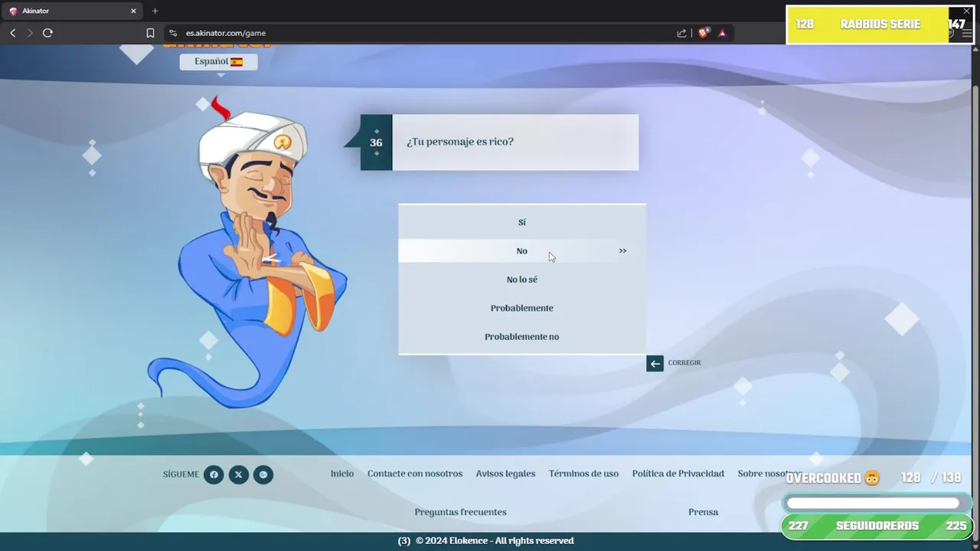Open the 'Prensa' footer link
Image resolution: width=980 pixels, height=551 pixels.
point(703,512)
